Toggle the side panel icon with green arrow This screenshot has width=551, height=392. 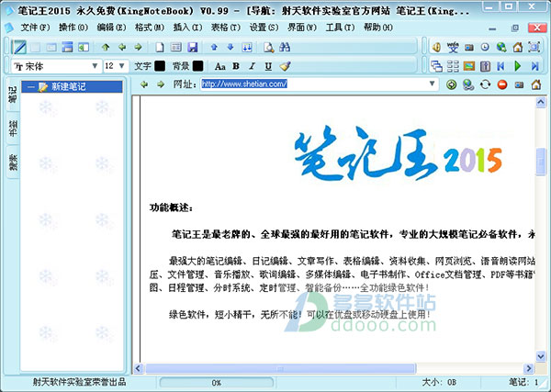[x=84, y=47]
